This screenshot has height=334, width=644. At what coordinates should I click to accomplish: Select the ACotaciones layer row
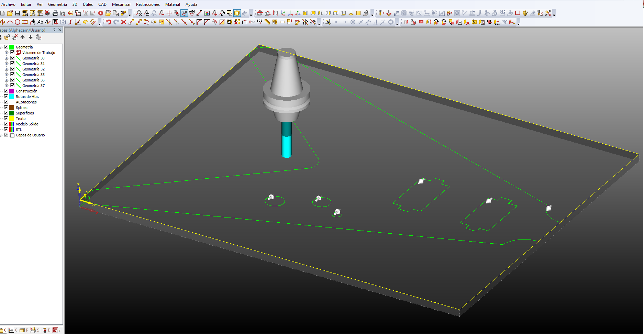click(26, 102)
